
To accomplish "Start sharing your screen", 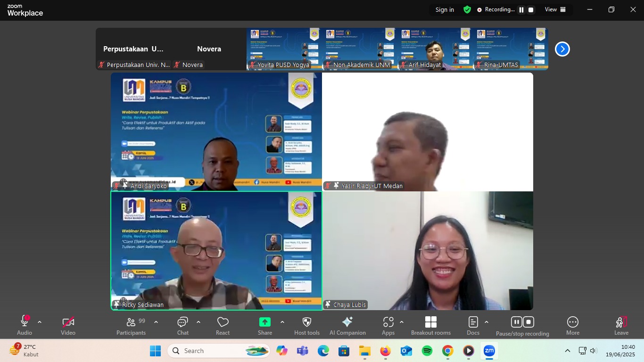I will click(x=264, y=325).
